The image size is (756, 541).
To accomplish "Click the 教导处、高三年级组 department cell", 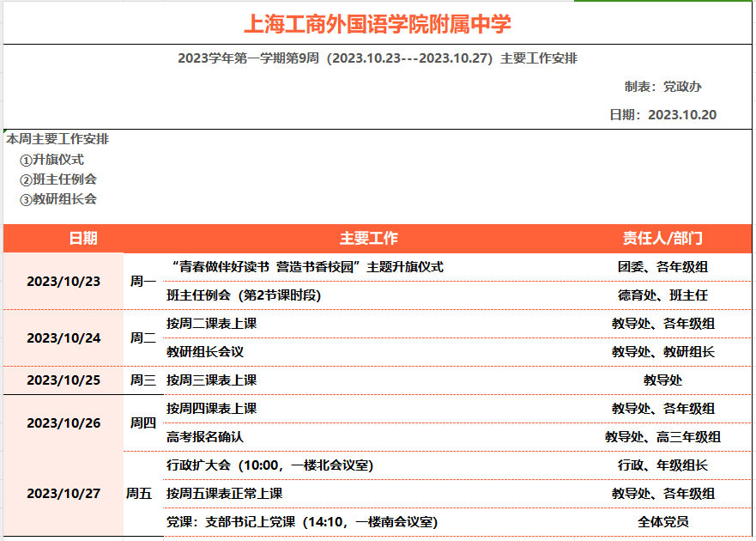I will (662, 437).
